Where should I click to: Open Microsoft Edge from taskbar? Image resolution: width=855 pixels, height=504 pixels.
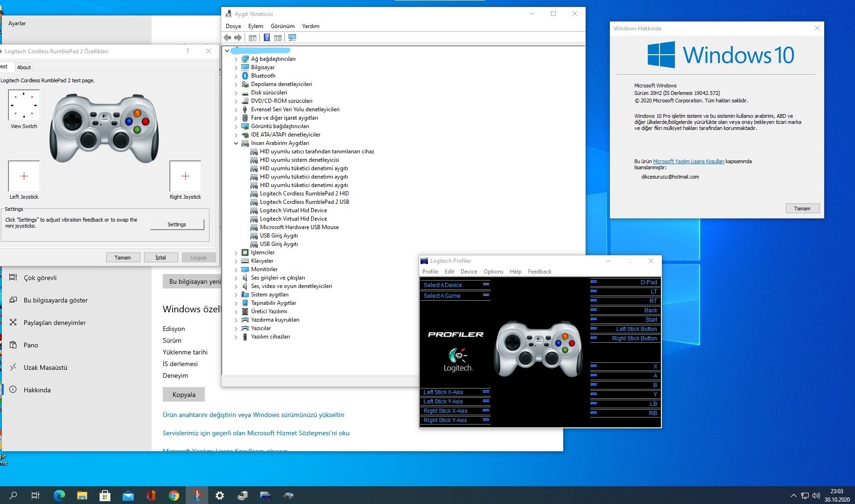click(59, 496)
